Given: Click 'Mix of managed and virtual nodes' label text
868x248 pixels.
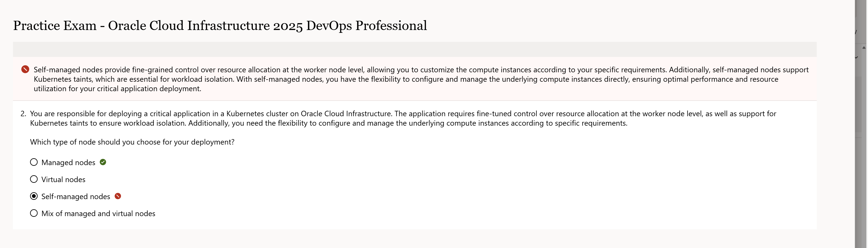Looking at the screenshot, I should pos(98,214).
